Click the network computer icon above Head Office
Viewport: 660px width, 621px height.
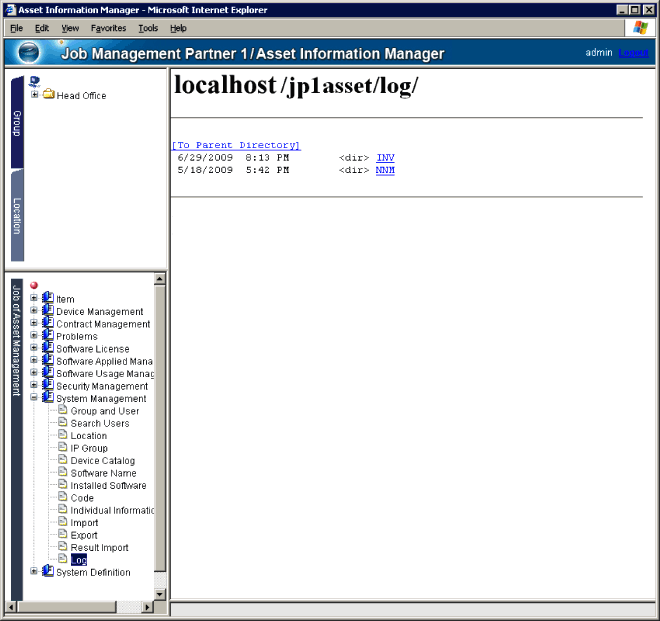pyautogui.click(x=35, y=81)
